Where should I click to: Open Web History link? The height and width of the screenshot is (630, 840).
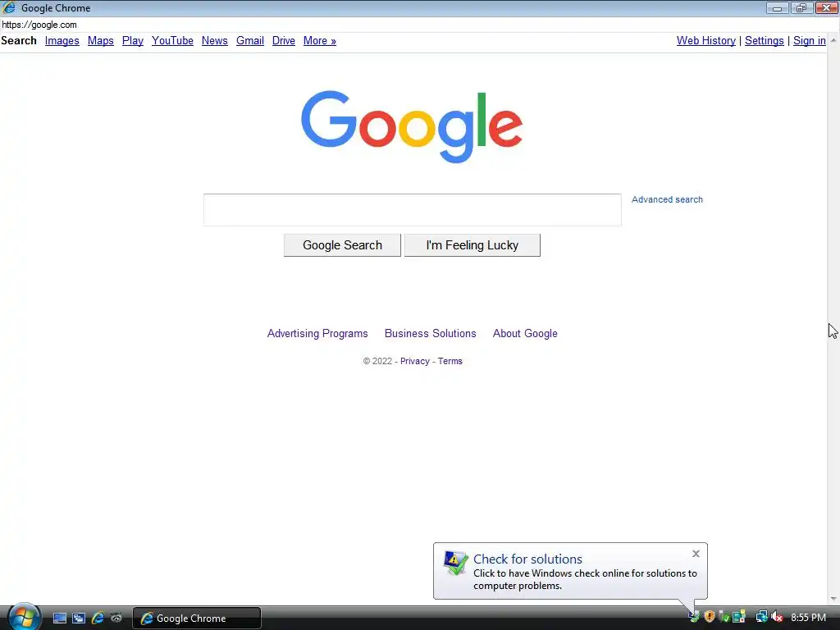pos(706,41)
